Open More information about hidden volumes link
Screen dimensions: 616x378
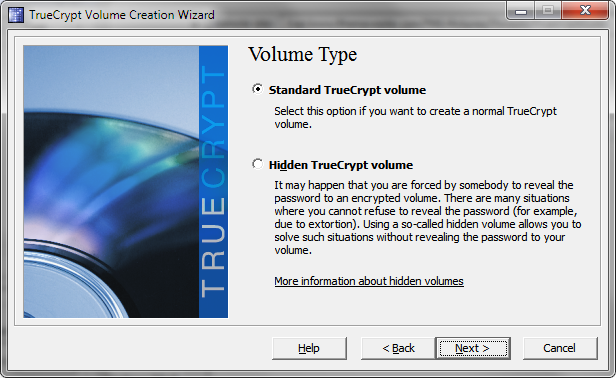(x=369, y=281)
